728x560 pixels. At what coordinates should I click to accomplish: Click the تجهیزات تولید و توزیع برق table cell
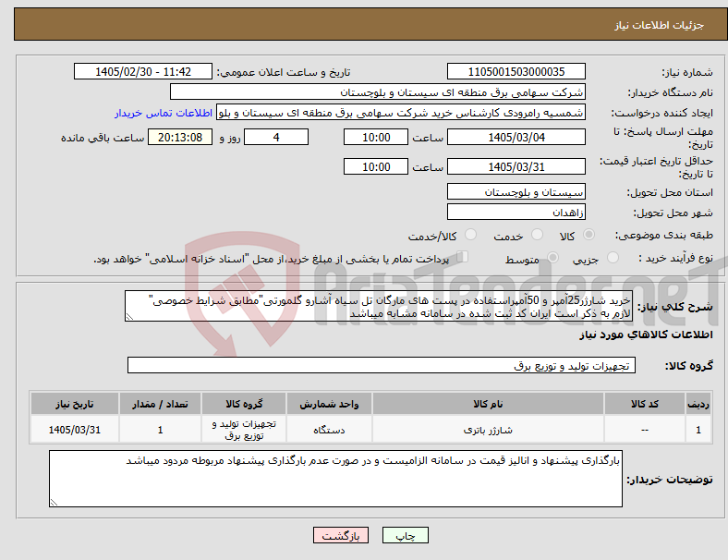pos(244,430)
